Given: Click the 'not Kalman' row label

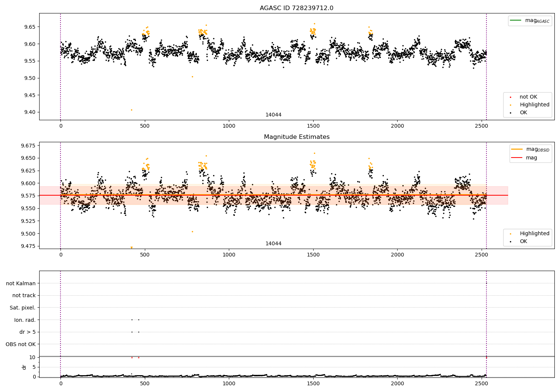Looking at the screenshot, I should click(x=21, y=283).
